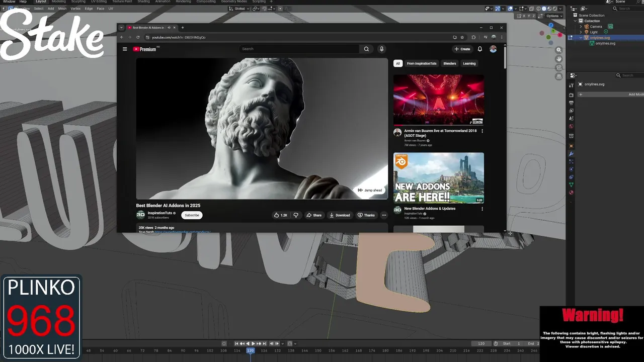
Task: Click the outliner search field
Action: (x=629, y=9)
